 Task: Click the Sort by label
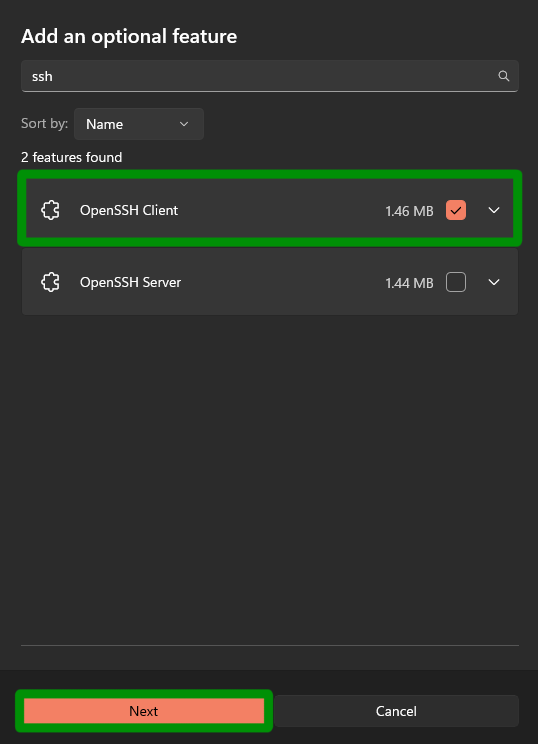[45, 123]
